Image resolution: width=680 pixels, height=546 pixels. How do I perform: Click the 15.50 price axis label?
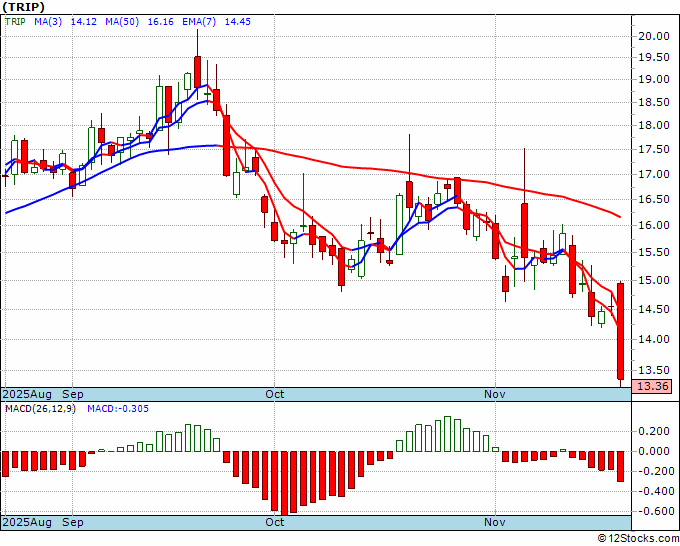coord(654,252)
